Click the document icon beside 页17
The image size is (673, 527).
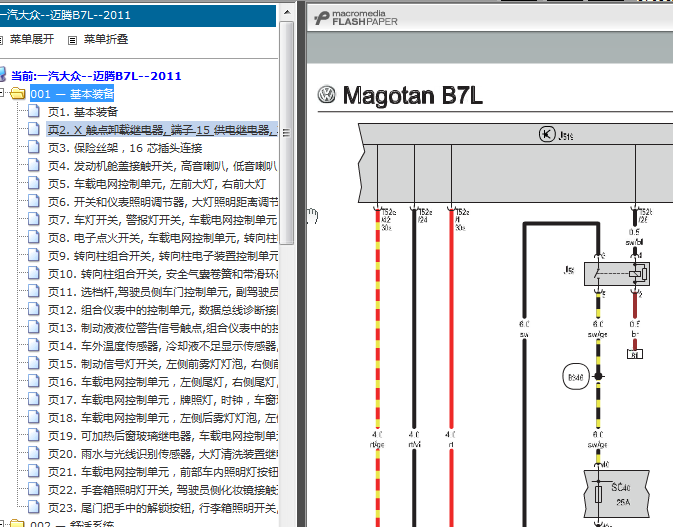click(33, 399)
